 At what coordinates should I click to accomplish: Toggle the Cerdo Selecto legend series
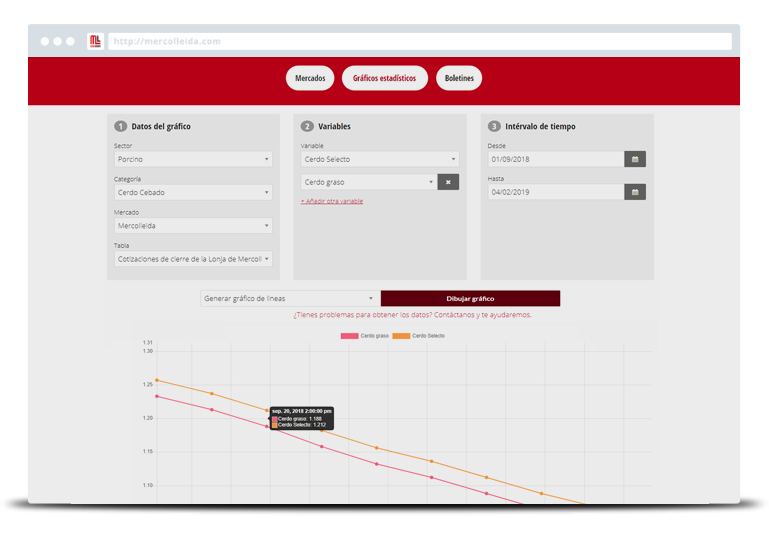[419, 336]
